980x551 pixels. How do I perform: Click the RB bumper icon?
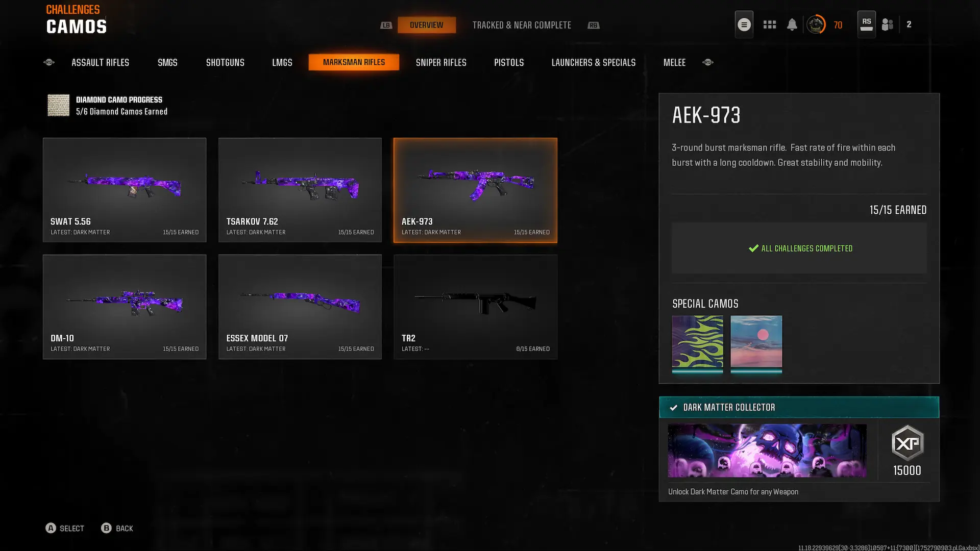coord(593,26)
